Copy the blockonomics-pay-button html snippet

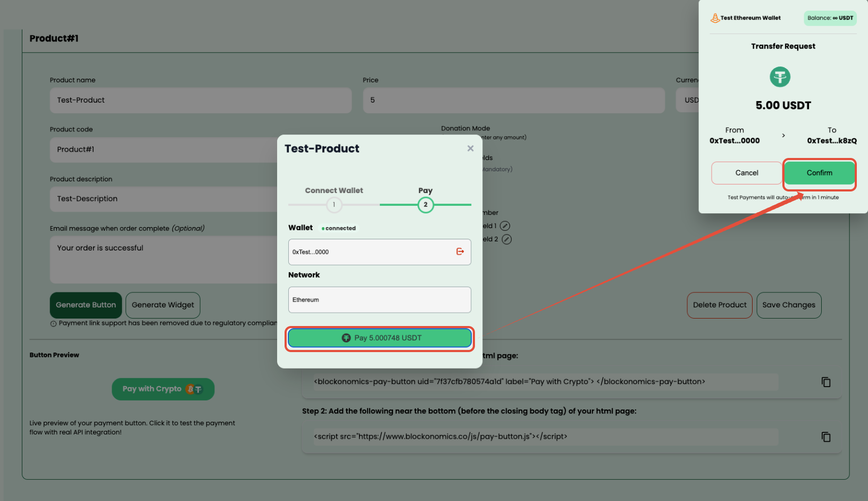[826, 382]
